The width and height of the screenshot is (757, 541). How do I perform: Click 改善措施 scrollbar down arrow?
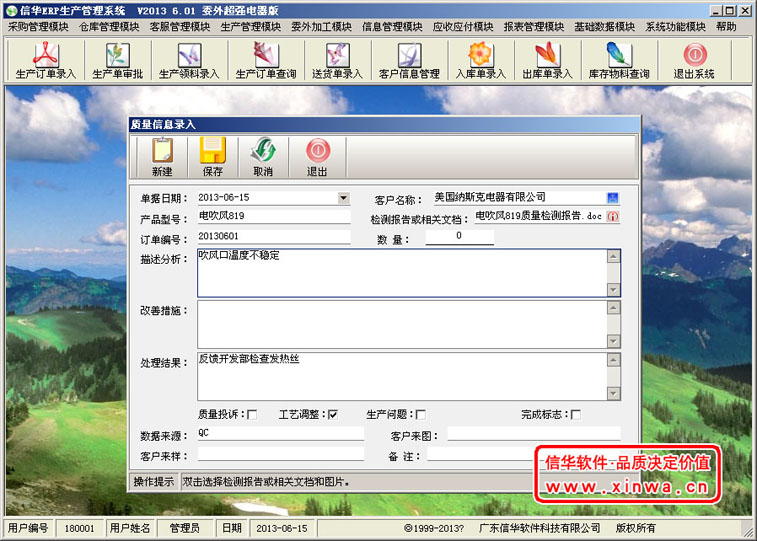click(x=614, y=341)
